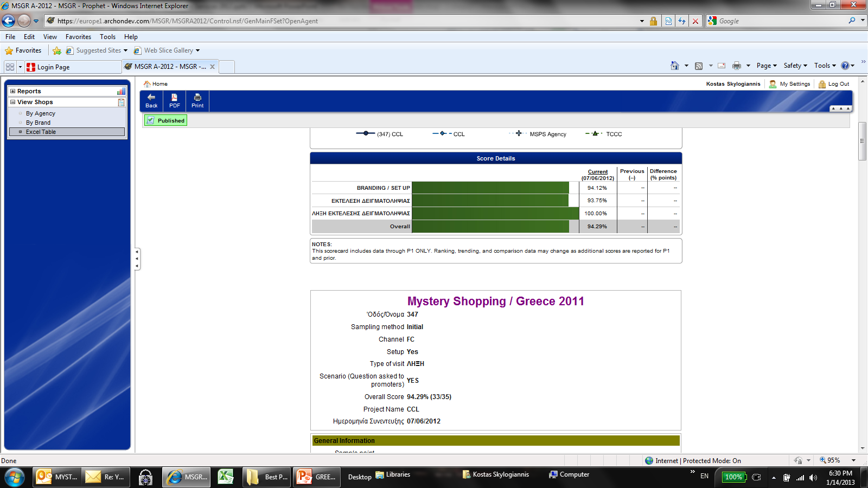Click the search magnifier icon
The width and height of the screenshot is (868, 488).
852,21
